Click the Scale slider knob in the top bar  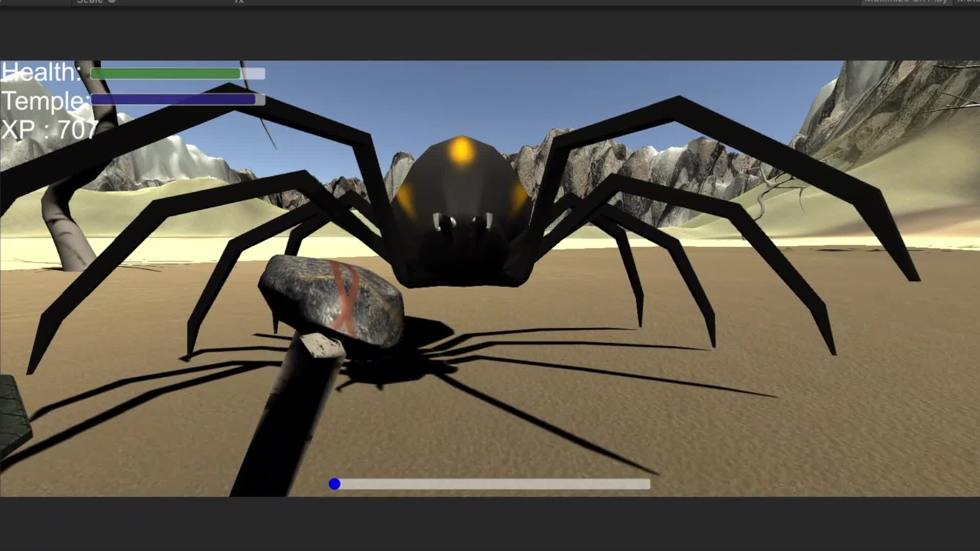click(x=112, y=2)
